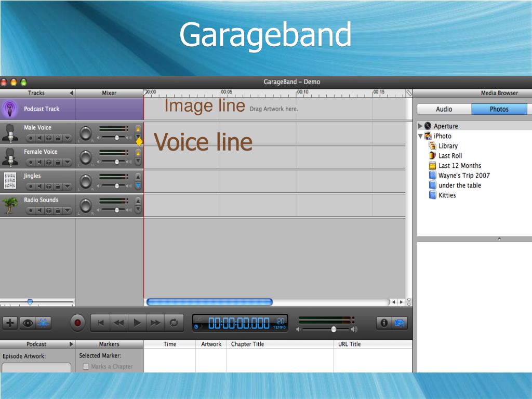The width and height of the screenshot is (532, 399).
Task: Click the Male Voice track icon
Action: click(10, 132)
